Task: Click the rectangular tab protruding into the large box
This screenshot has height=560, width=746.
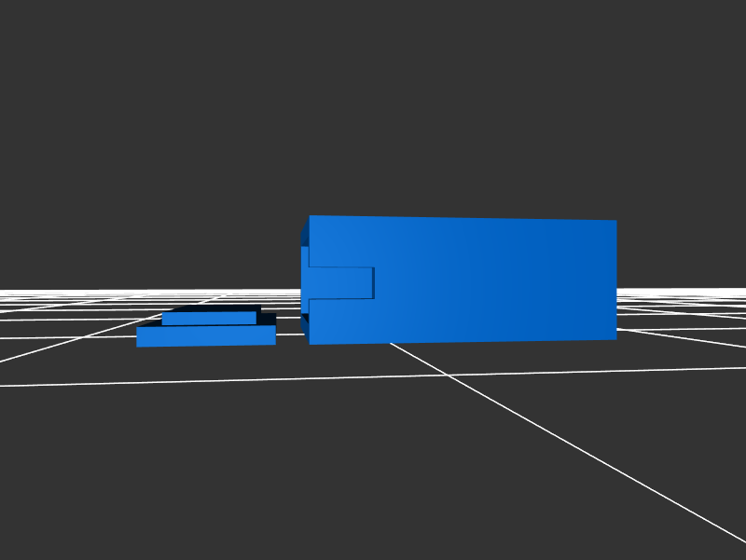Action: click(x=340, y=283)
